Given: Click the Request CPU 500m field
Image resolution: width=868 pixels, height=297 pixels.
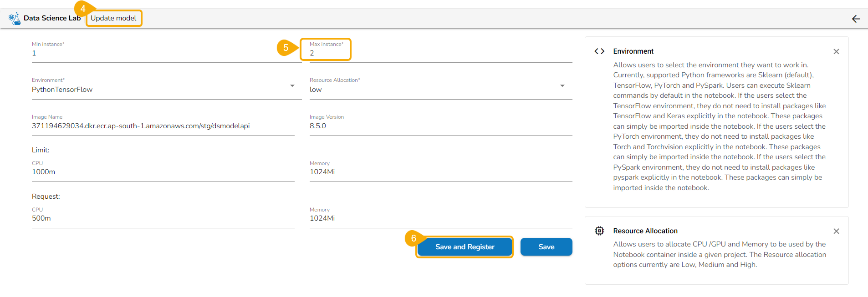Looking at the screenshot, I should (x=163, y=218).
